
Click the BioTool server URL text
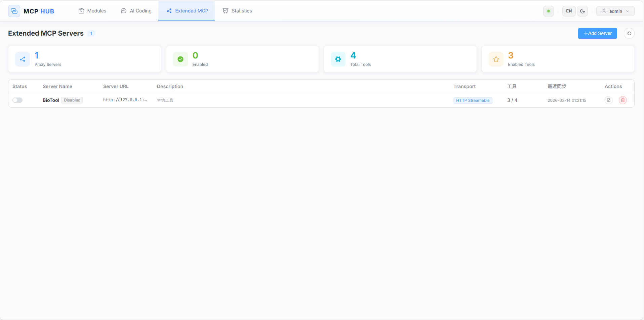[125, 100]
